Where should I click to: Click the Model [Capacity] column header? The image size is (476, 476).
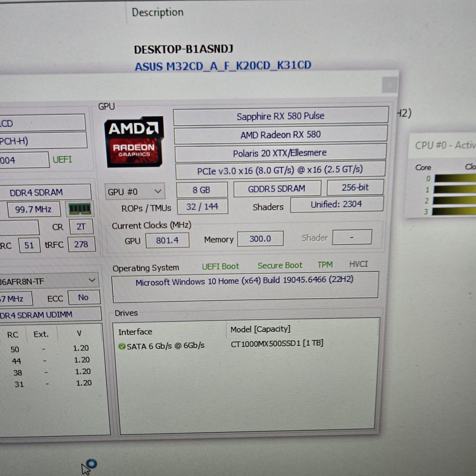coord(260,329)
